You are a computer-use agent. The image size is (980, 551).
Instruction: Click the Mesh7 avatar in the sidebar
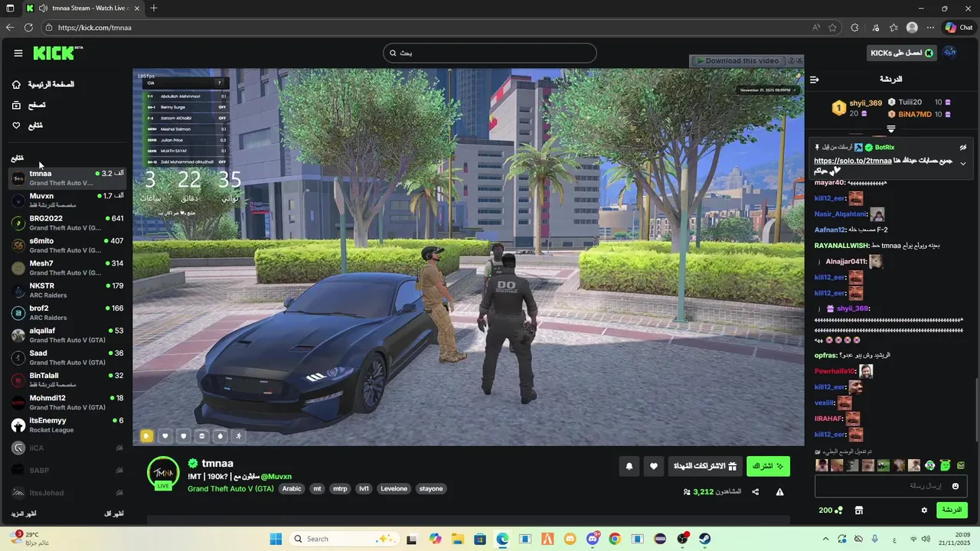18,268
